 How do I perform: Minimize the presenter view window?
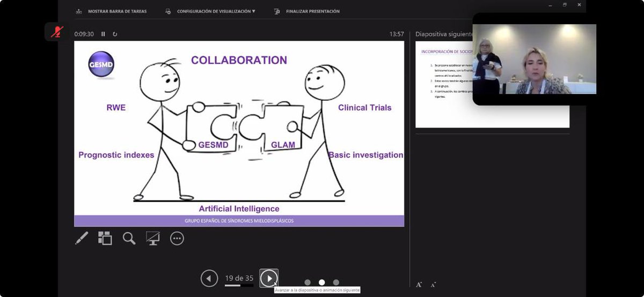551,5
